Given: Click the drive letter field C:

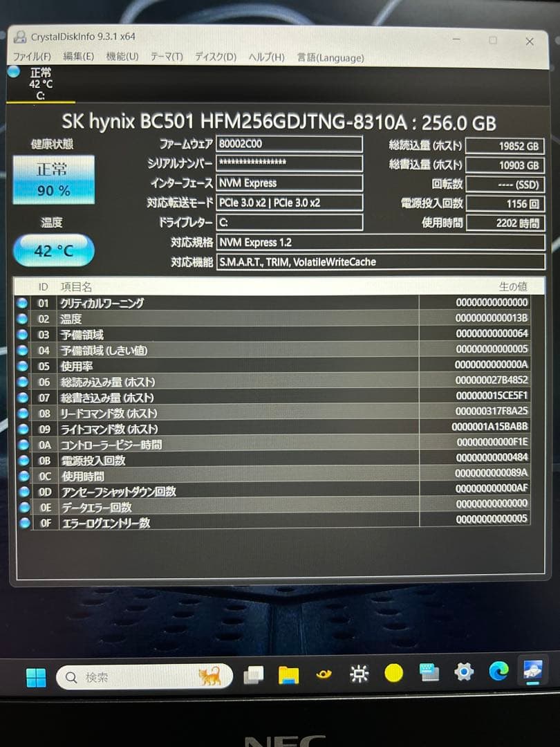Looking at the screenshot, I should click(289, 222).
